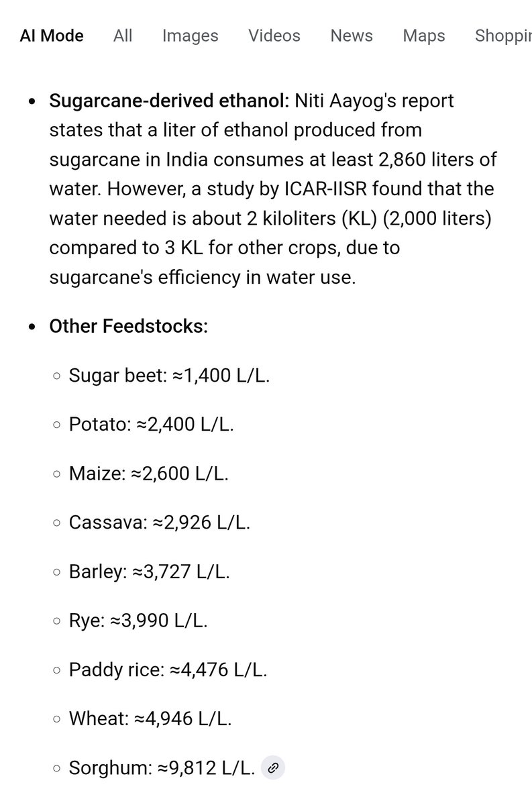Click the Rye ≈3,990 L/L entry
Screen dimensions: 532x805
tap(138, 621)
